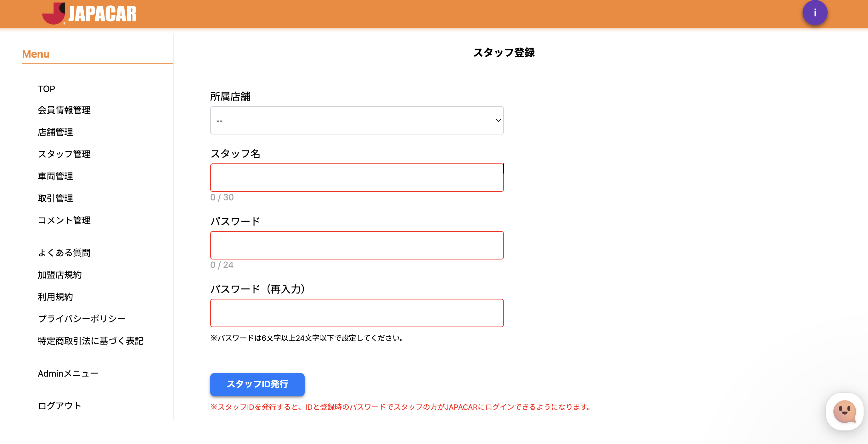
Task: Expand the 所属店舗 dropdown
Action: click(357, 120)
